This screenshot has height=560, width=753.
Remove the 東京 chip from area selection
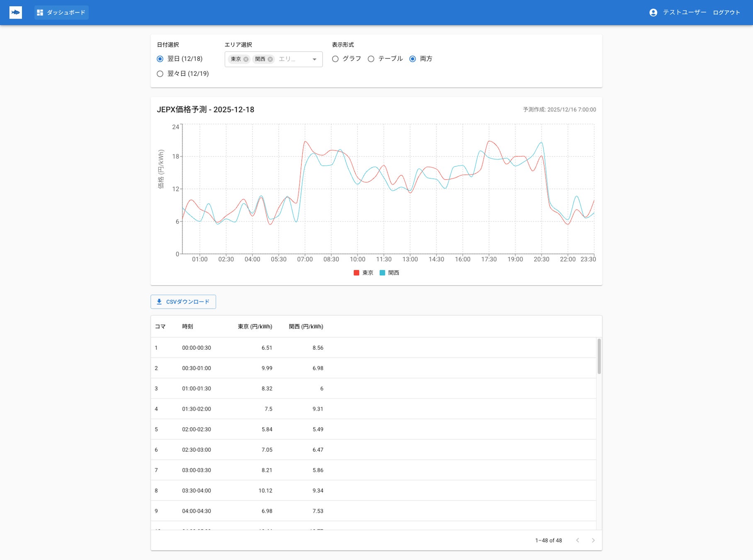click(x=246, y=59)
